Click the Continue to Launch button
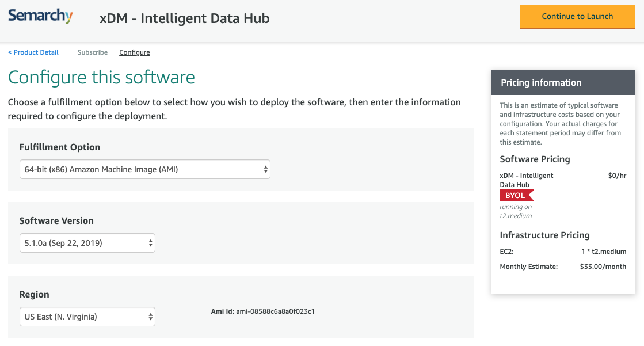Image resolution: width=644 pixels, height=346 pixels. (x=577, y=17)
